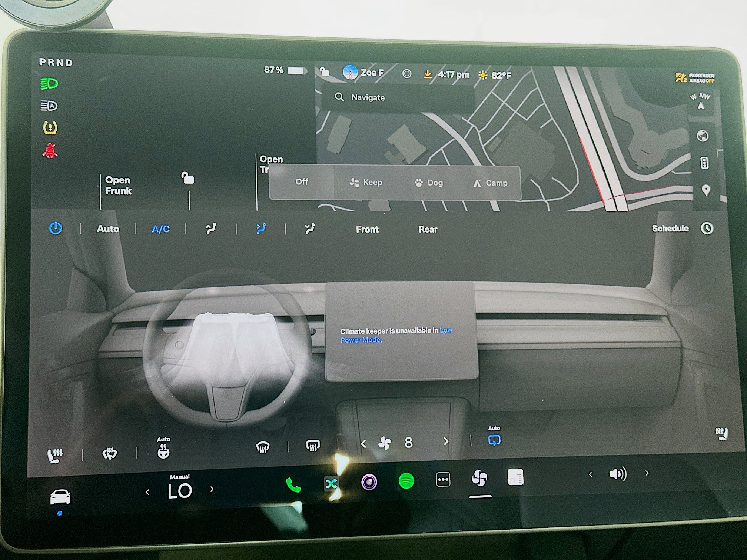Image resolution: width=747 pixels, height=560 pixels.
Task: Toggle A/C in the climate bar
Action: coord(161,229)
